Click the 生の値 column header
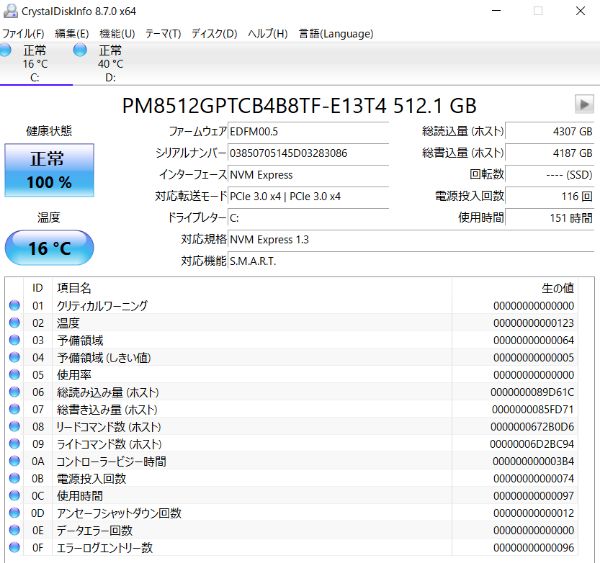Viewport: 600px width, 563px height. (515, 288)
